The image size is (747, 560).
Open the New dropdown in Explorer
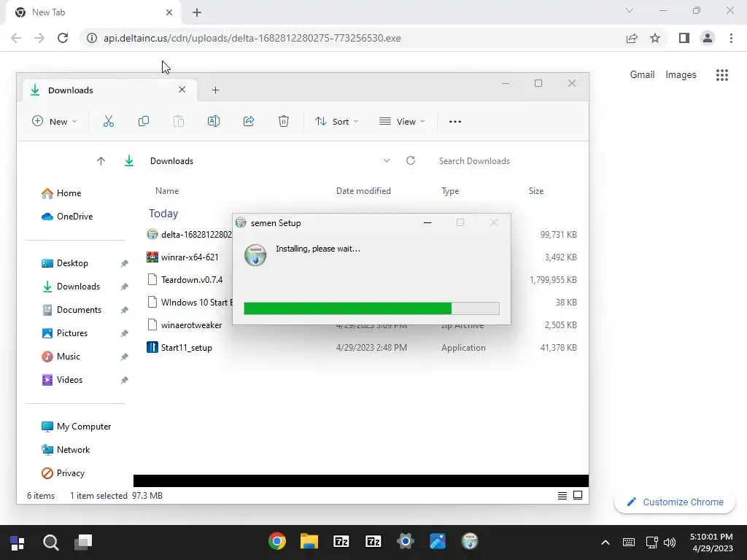pos(54,122)
